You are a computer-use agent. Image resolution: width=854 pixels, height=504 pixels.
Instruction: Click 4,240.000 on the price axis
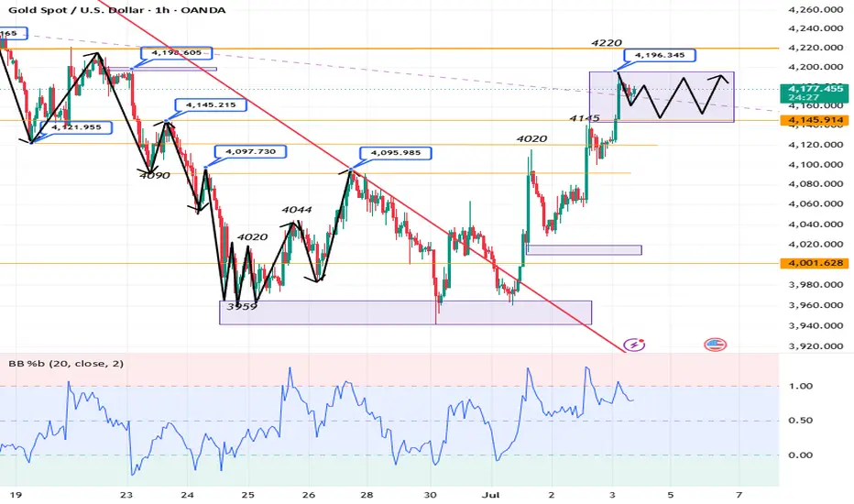tap(816, 28)
